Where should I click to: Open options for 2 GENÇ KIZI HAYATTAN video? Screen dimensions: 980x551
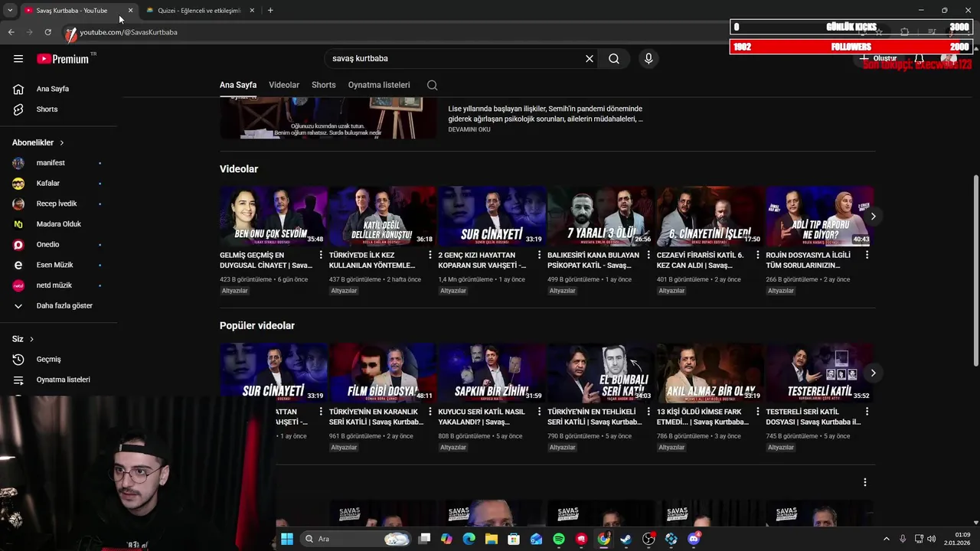coord(539,255)
